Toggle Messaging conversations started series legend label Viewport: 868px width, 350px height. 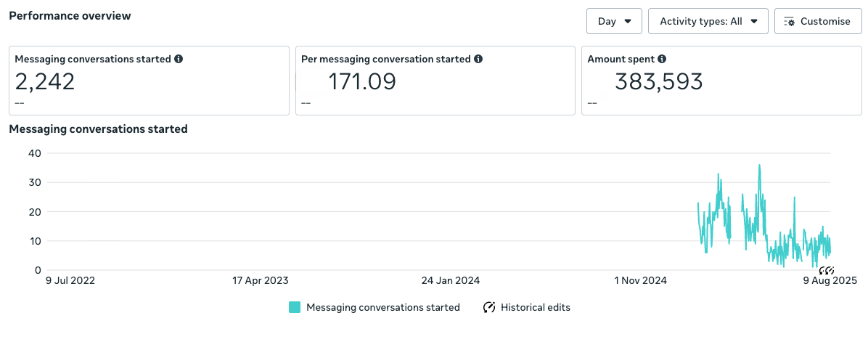pos(383,307)
